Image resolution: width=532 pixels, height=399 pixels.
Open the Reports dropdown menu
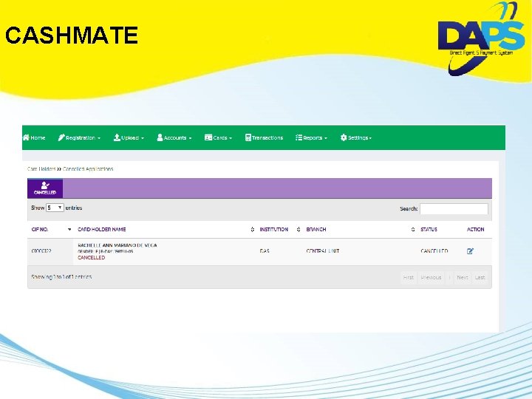[312, 137]
